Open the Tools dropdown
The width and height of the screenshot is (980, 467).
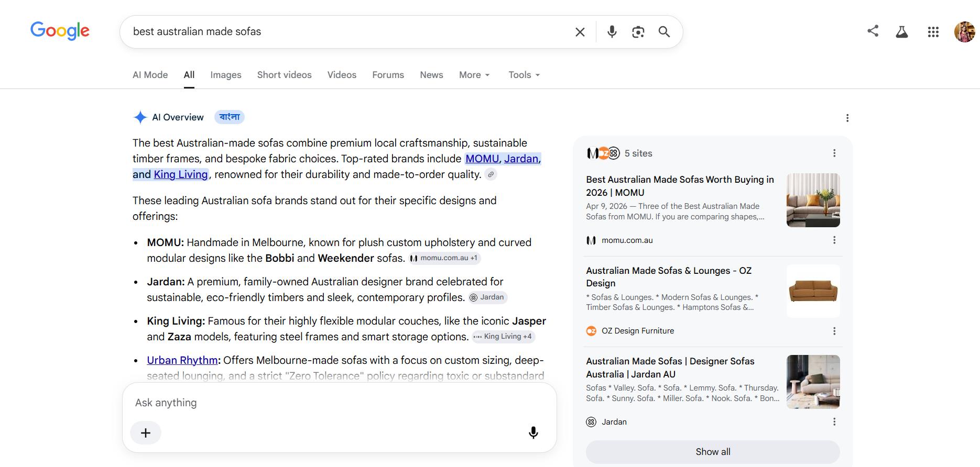pos(524,75)
